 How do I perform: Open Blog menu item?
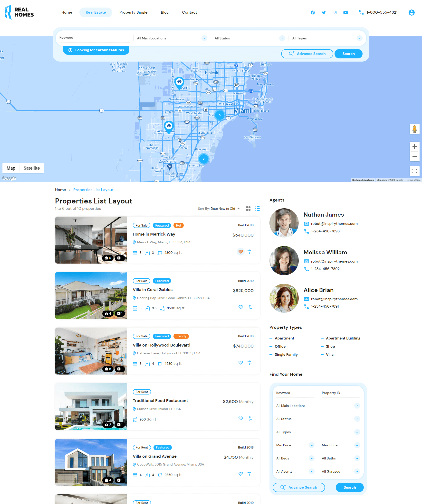click(x=165, y=12)
